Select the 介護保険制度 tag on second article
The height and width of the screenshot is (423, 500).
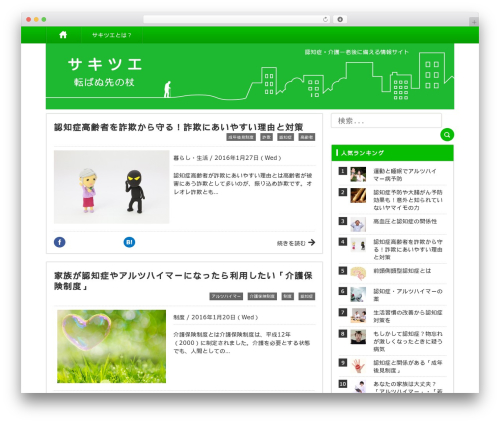[262, 296]
